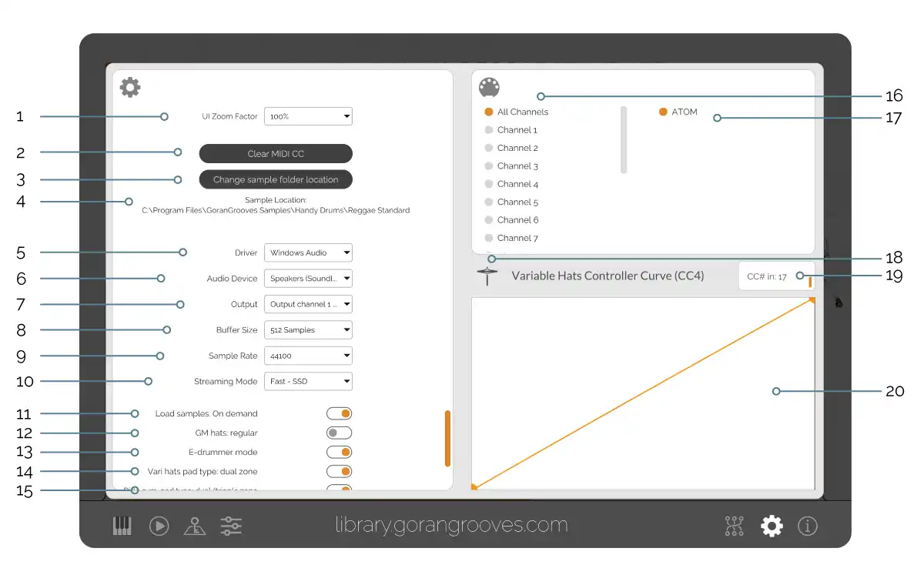924x575 pixels.
Task: Click the circled play icon in bottom bar
Action: pos(159,526)
